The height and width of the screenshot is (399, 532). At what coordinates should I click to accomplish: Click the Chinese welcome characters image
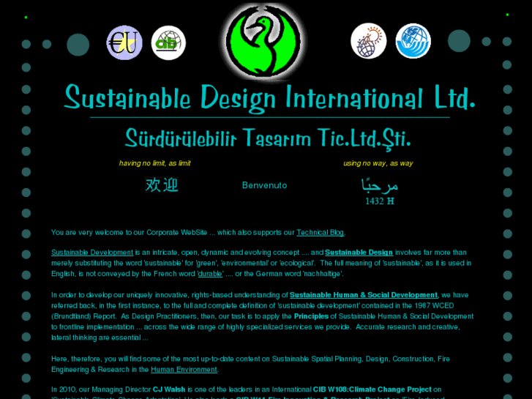pyautogui.click(x=162, y=184)
